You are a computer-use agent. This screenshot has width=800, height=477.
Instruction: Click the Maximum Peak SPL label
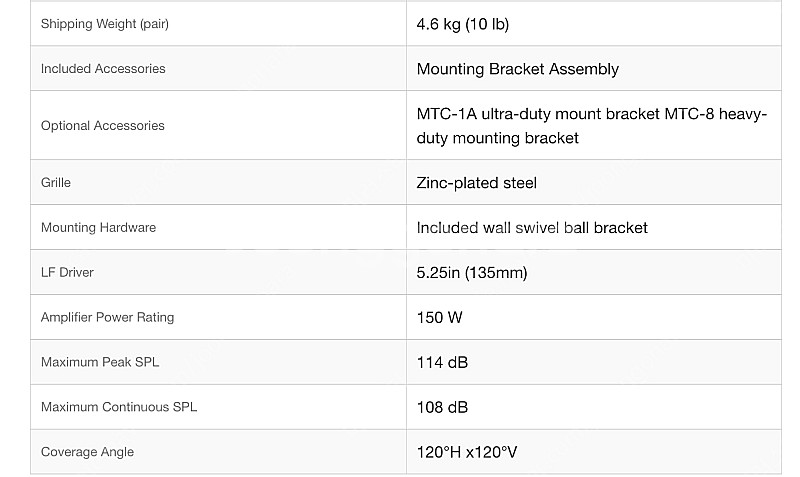point(100,362)
